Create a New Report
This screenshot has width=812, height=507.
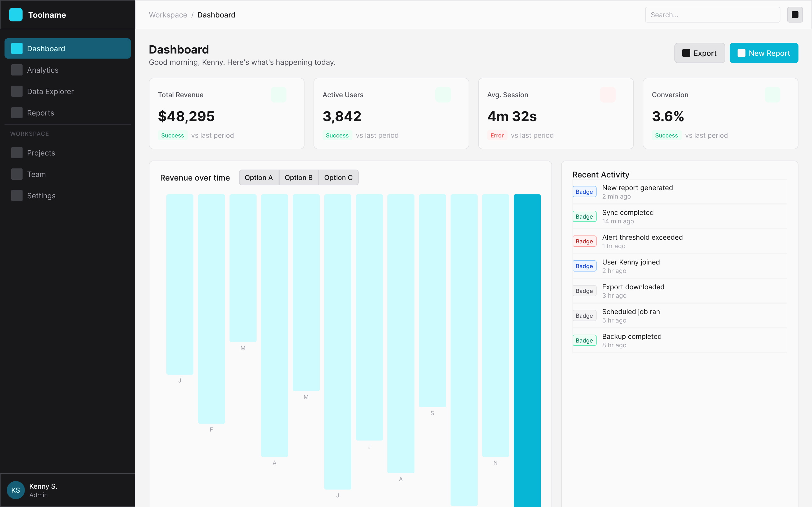point(763,53)
